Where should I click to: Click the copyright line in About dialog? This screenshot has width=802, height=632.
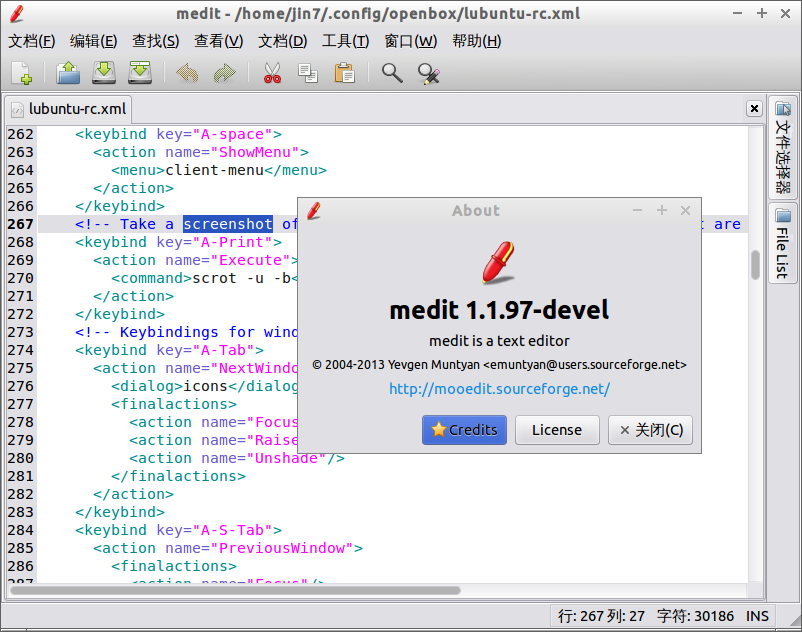(x=499, y=365)
